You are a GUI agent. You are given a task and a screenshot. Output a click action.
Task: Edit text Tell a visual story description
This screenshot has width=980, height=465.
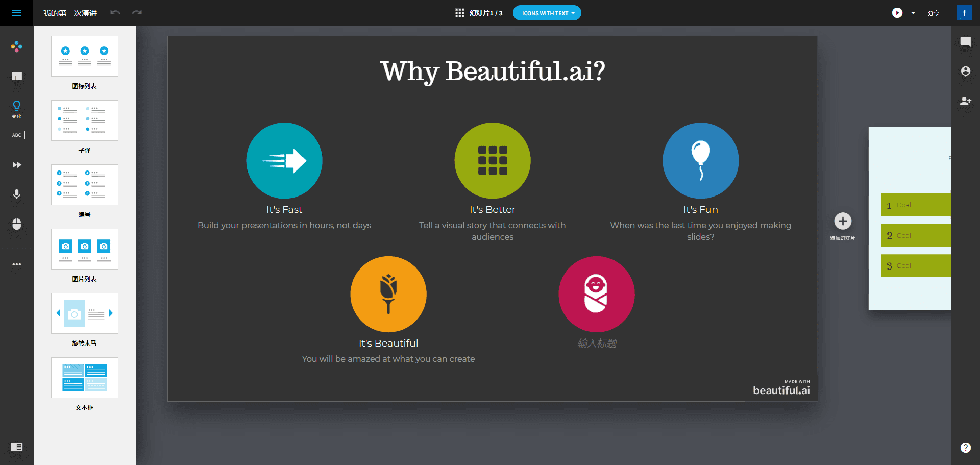[493, 231]
